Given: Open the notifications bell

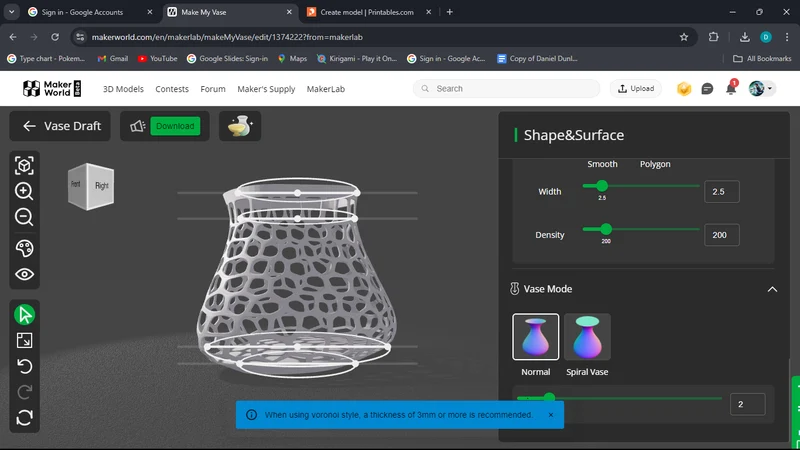Looking at the screenshot, I should (731, 88).
